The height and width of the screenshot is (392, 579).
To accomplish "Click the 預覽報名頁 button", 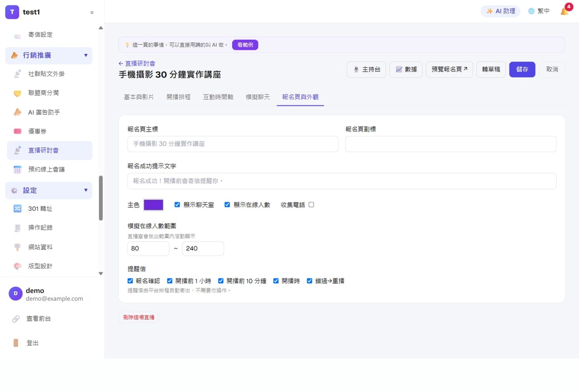I will click(x=449, y=70).
